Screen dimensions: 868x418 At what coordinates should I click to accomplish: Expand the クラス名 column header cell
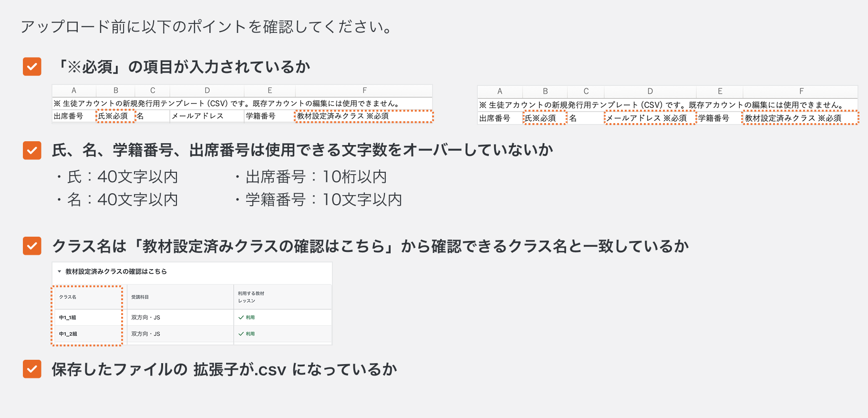68,296
